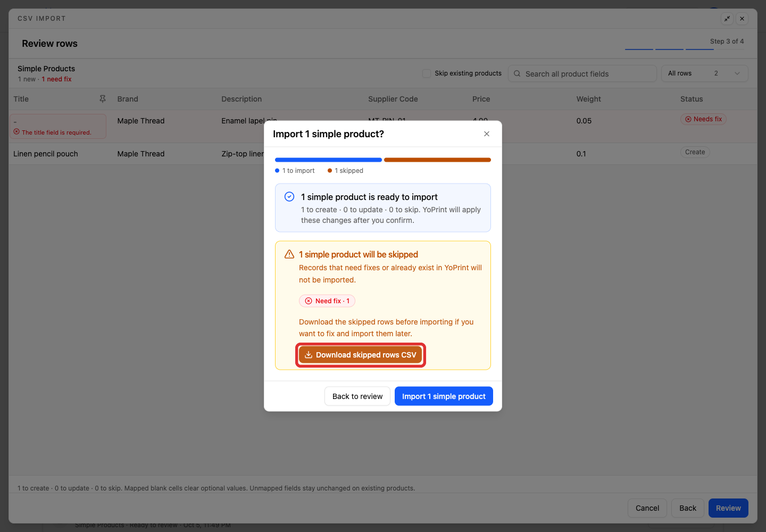
Task: Click the Create status badge
Action: [x=695, y=152]
